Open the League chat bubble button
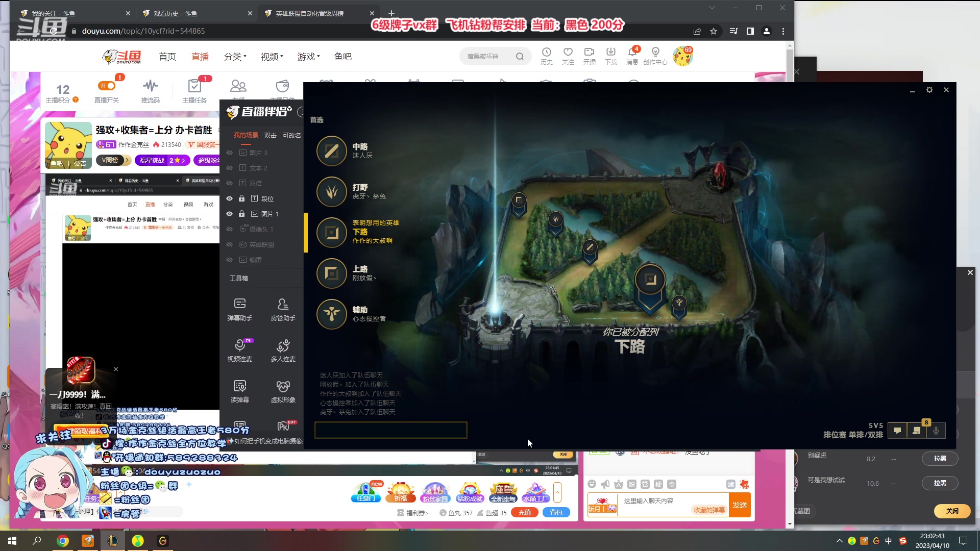Screen dimensions: 980x551 (897, 431)
